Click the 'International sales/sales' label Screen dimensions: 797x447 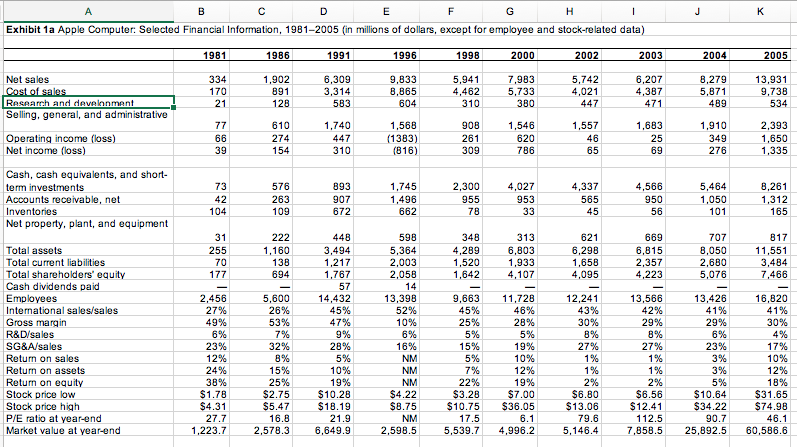[x=62, y=310]
